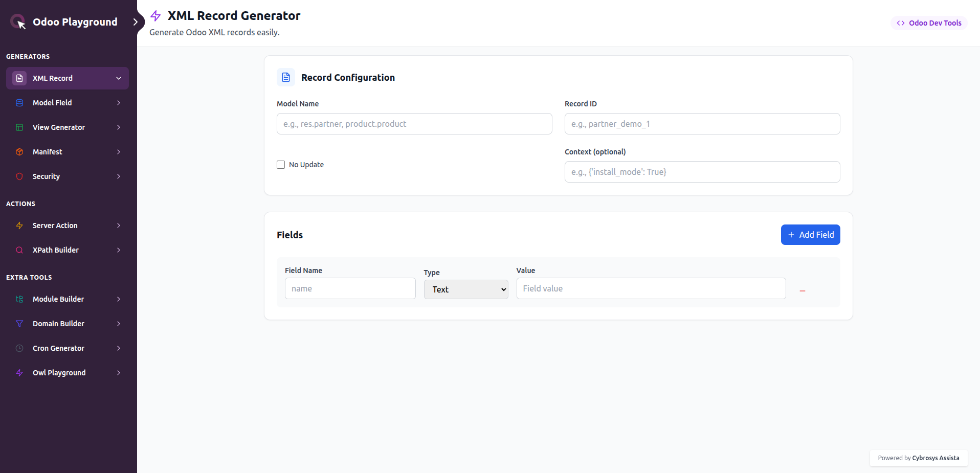The image size is (980, 473).
Task: Click the XML Record generator icon
Action: (x=19, y=78)
